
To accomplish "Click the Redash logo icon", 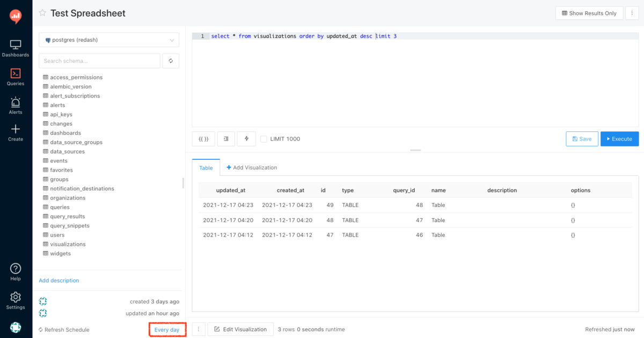I will (x=16, y=17).
